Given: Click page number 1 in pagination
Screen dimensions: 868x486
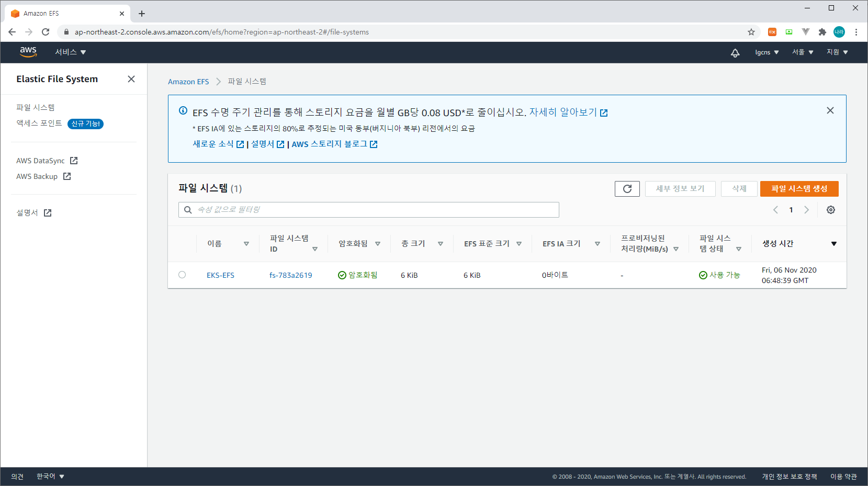Looking at the screenshot, I should point(791,210).
